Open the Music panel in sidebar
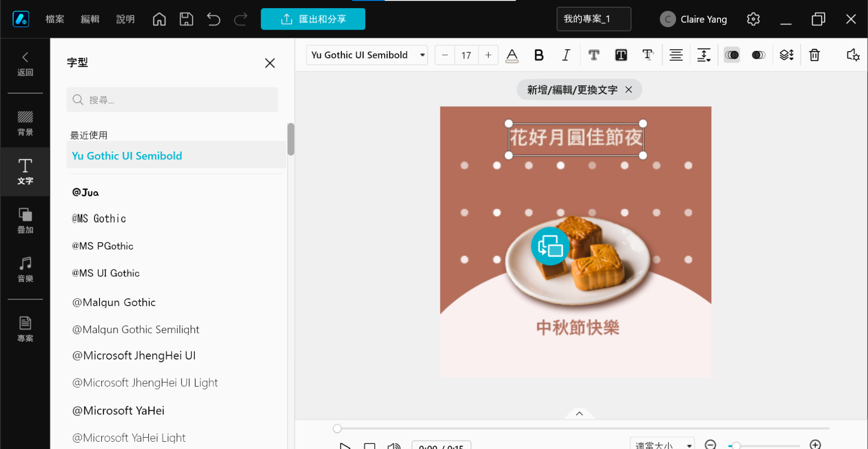This screenshot has width=868, height=449. point(25,269)
